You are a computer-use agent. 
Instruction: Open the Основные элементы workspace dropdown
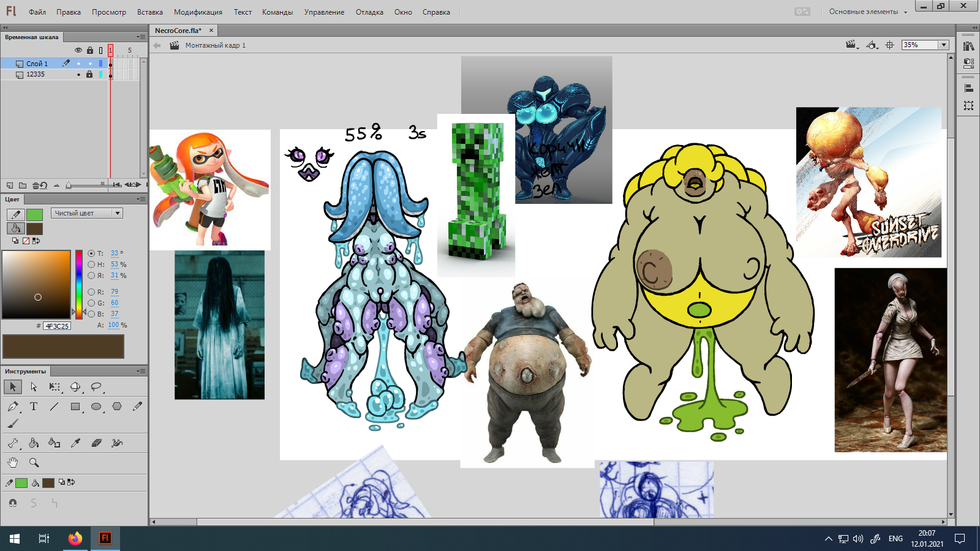(x=868, y=12)
